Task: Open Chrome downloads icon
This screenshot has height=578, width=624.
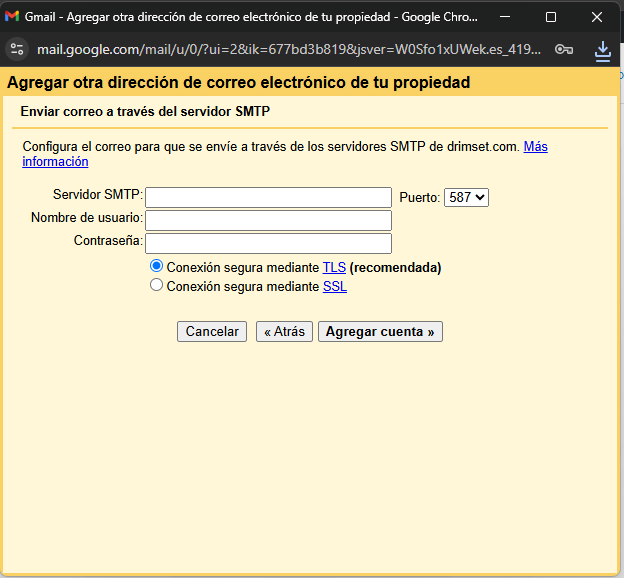Action: point(603,49)
